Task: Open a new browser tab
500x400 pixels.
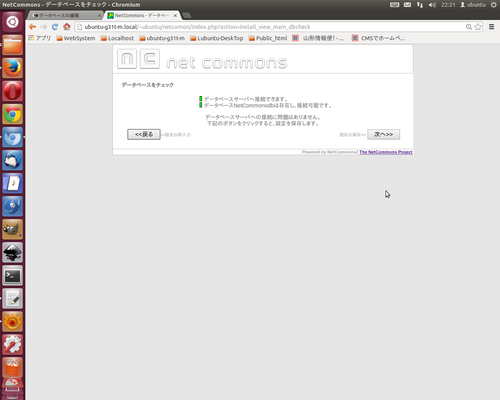Action: coord(187,15)
